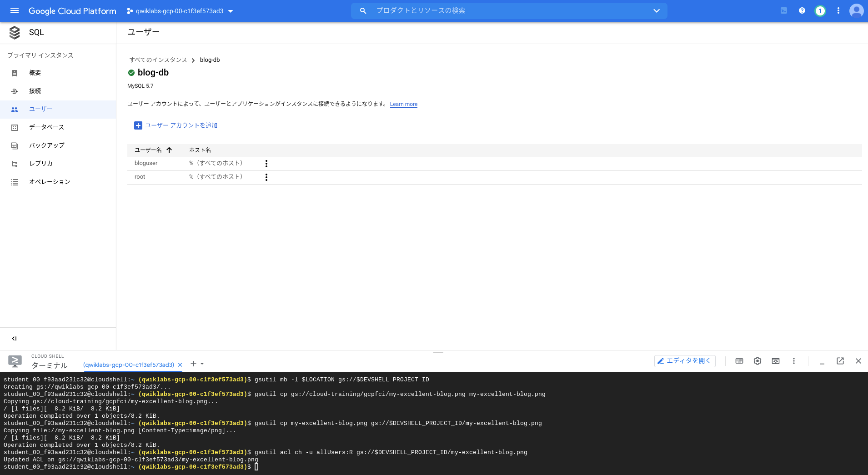This screenshot has height=475, width=868.
Task: Toggle the Cloud Shell keyboard icon
Action: click(x=739, y=361)
